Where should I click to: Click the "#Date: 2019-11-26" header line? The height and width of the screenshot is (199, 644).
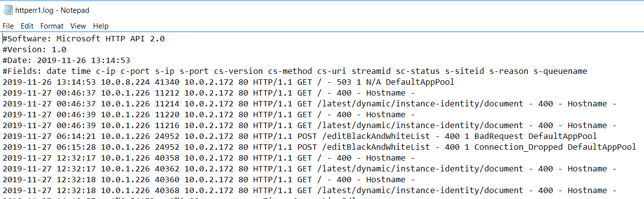point(66,61)
